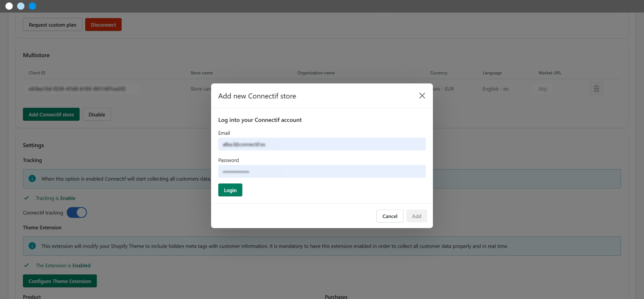Cancel the add store dialog

pyautogui.click(x=390, y=216)
